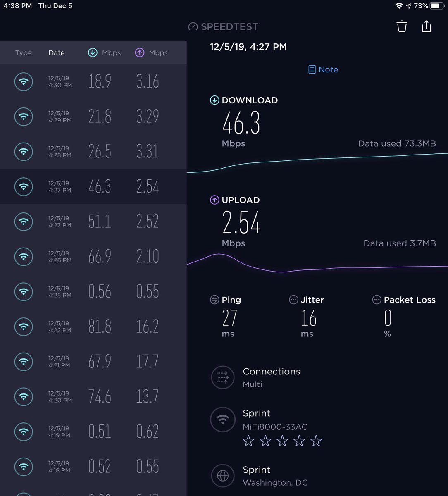This screenshot has width=448, height=496.
Task: Tap the share icon to export this result
Action: click(x=426, y=26)
